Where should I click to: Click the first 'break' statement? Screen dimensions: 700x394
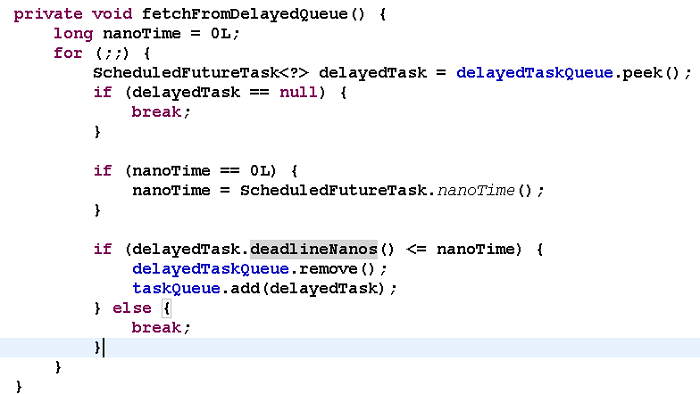(156, 112)
